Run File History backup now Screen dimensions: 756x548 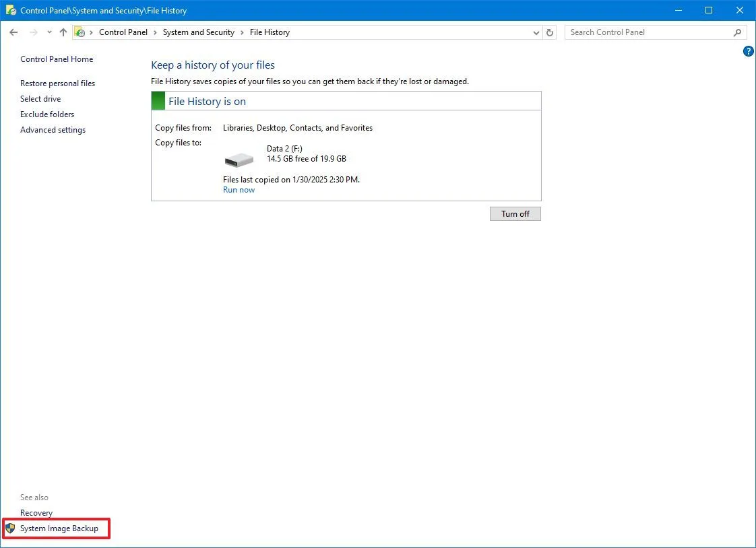(239, 189)
